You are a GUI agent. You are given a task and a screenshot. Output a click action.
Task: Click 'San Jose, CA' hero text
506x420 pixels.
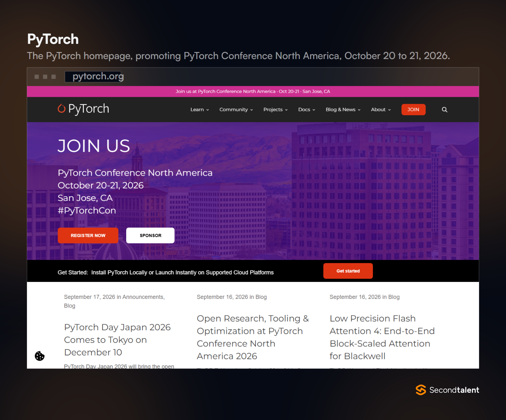point(85,198)
